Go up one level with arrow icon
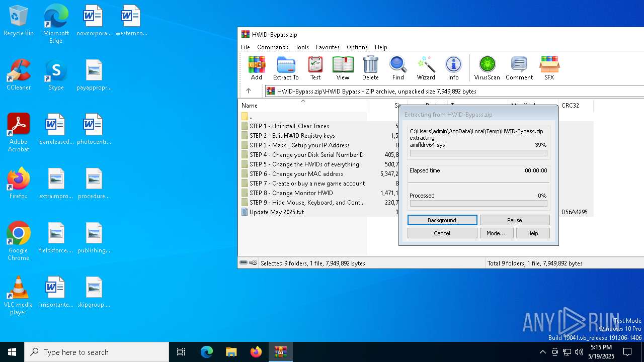Screen dimensions: 644x362 pyautogui.click(x=248, y=91)
